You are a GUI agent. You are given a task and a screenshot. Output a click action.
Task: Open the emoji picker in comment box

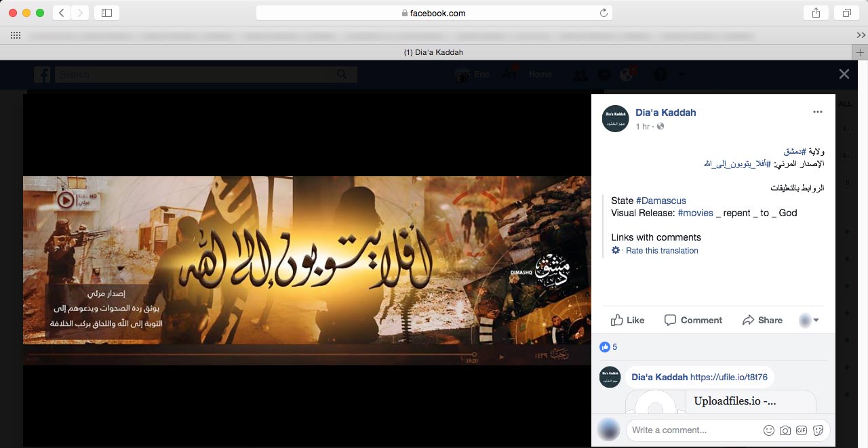(769, 430)
